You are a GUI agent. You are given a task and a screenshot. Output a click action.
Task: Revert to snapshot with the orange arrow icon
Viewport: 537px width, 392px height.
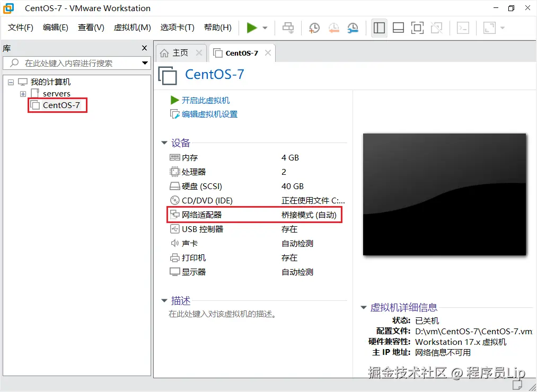tap(333, 28)
